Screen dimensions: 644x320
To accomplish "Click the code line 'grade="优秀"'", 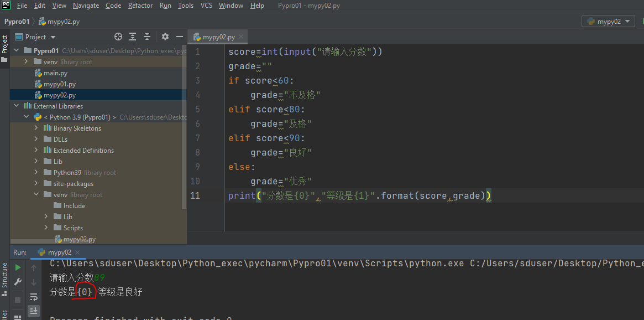I will tap(281, 182).
